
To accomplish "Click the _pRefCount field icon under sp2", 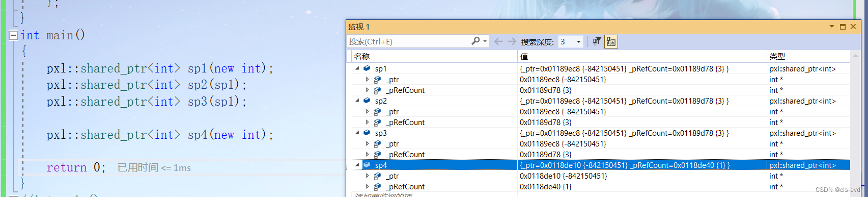I will point(377,122).
